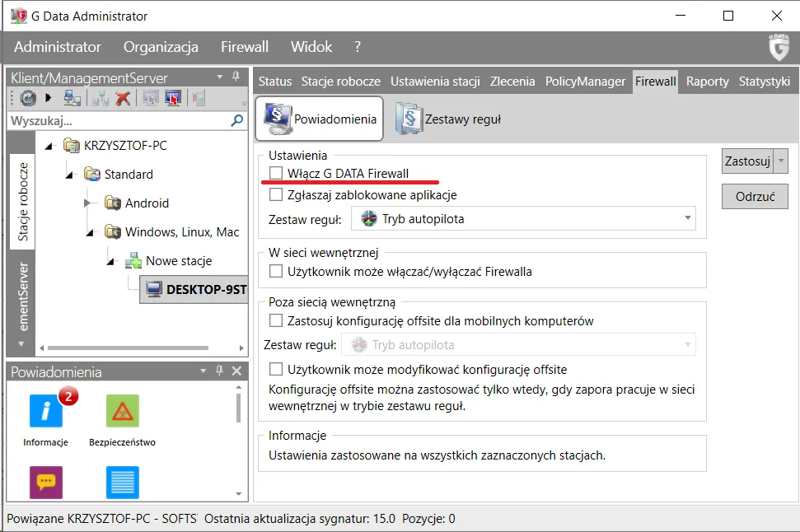Enable the Włącz G DATA Firewall checkbox
The width and height of the screenshot is (800, 532).
[276, 173]
